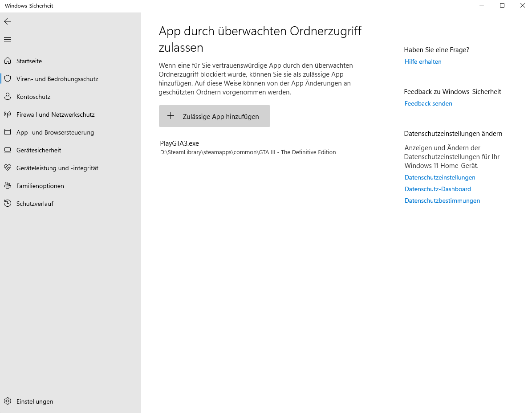The image size is (532, 413).
Task: Open the Datenschutz-Dashboard link
Action: click(x=438, y=189)
